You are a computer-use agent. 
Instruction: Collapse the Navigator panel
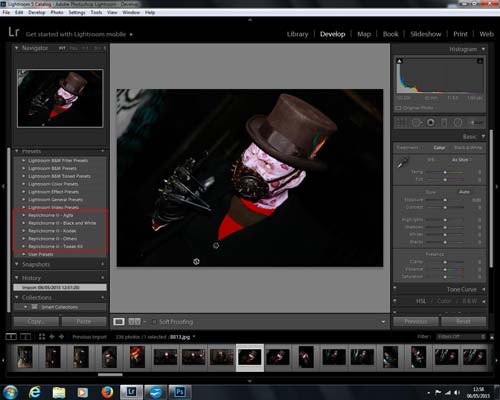click(x=17, y=48)
